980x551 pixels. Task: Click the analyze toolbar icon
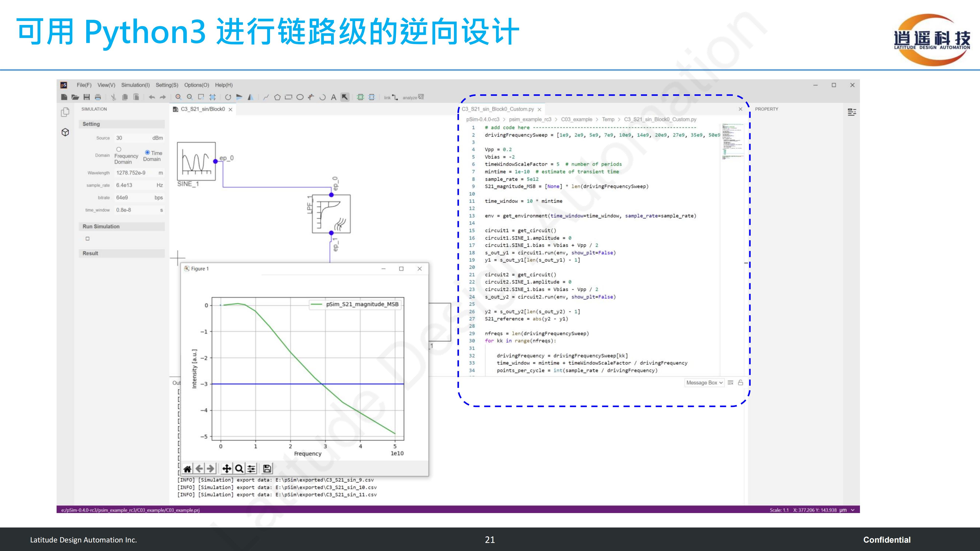click(413, 98)
